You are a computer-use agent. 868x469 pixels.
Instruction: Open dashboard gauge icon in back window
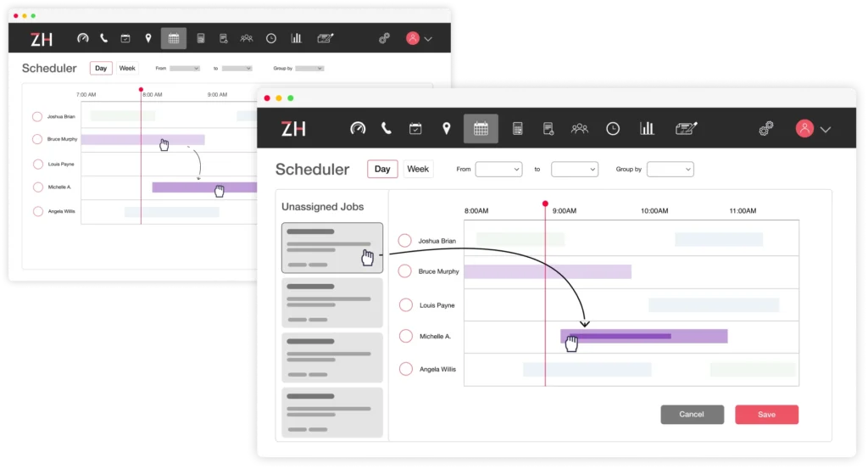(x=82, y=38)
